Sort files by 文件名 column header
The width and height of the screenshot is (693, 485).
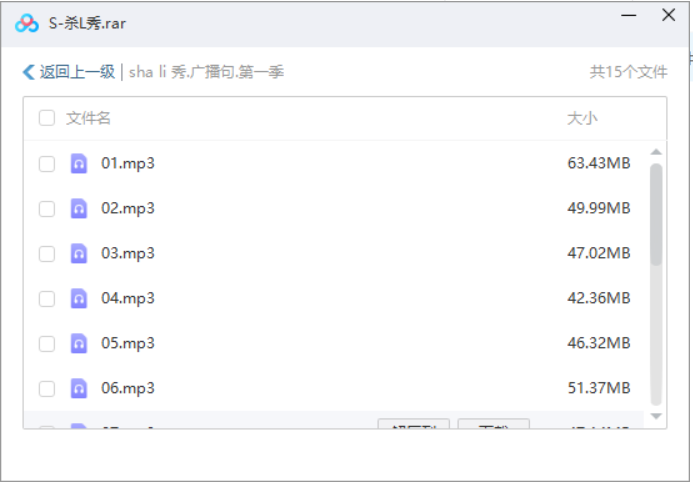[88, 118]
